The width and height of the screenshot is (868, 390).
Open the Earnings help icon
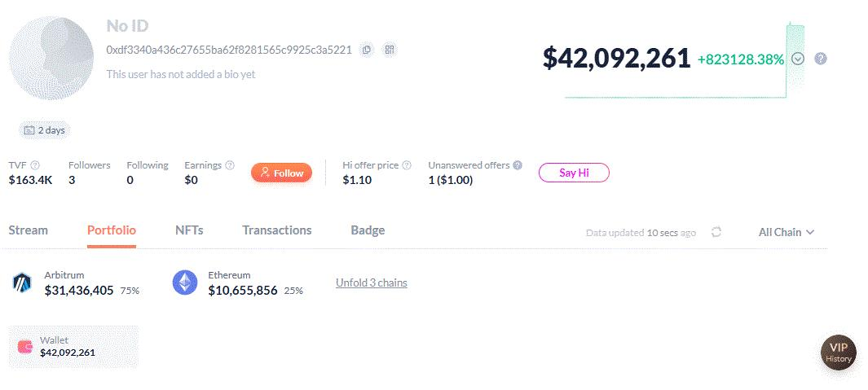point(230,165)
